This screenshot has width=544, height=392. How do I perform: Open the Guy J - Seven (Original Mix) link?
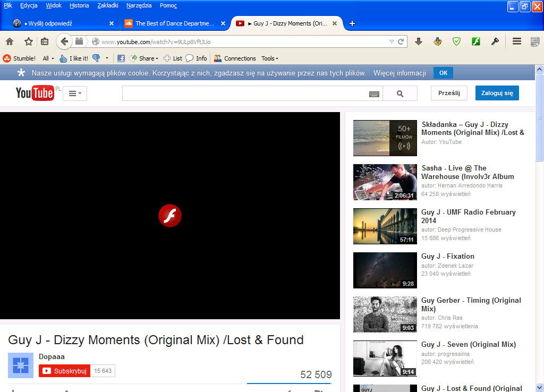point(469,344)
